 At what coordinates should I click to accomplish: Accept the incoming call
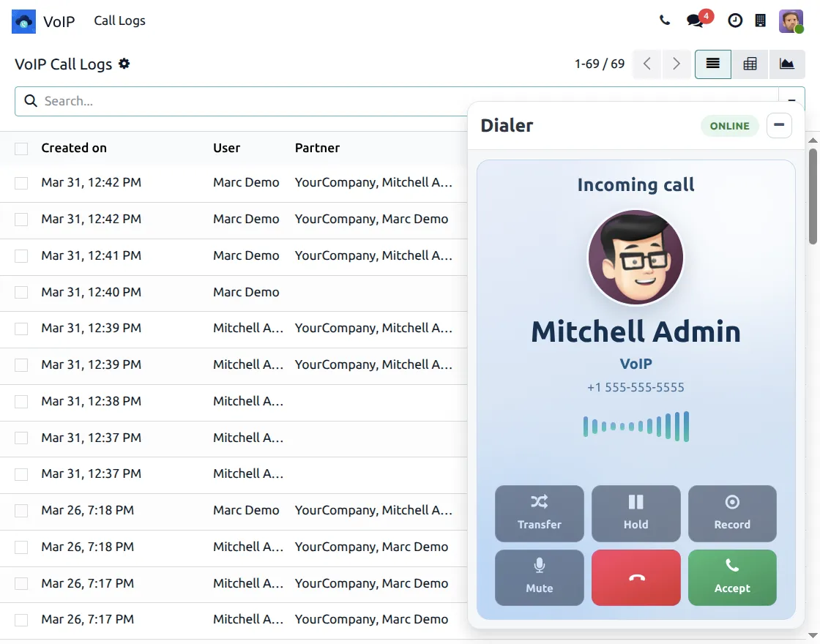[732, 577]
